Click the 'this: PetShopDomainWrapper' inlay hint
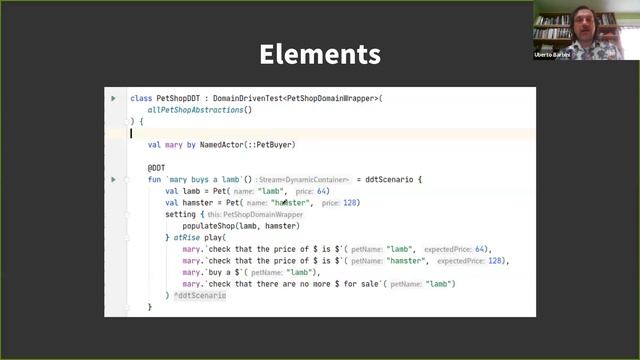 tap(255, 214)
